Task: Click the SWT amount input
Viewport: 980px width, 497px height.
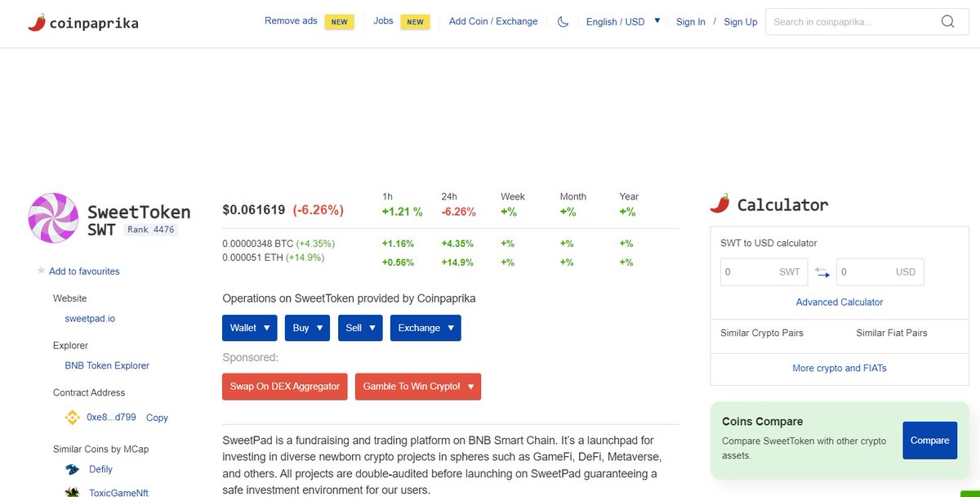Action: [764, 272]
